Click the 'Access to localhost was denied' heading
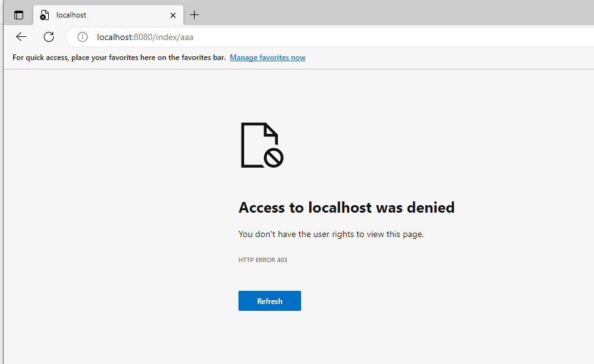 346,208
